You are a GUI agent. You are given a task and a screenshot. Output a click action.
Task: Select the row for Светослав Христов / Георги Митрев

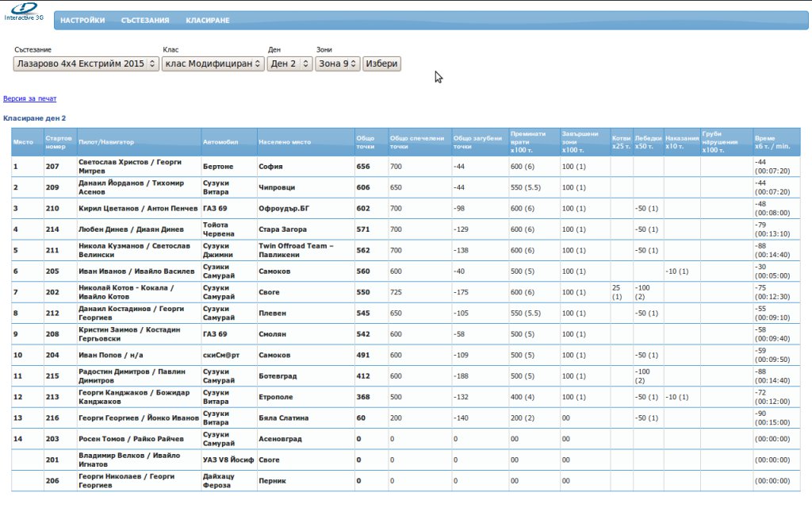pos(130,167)
